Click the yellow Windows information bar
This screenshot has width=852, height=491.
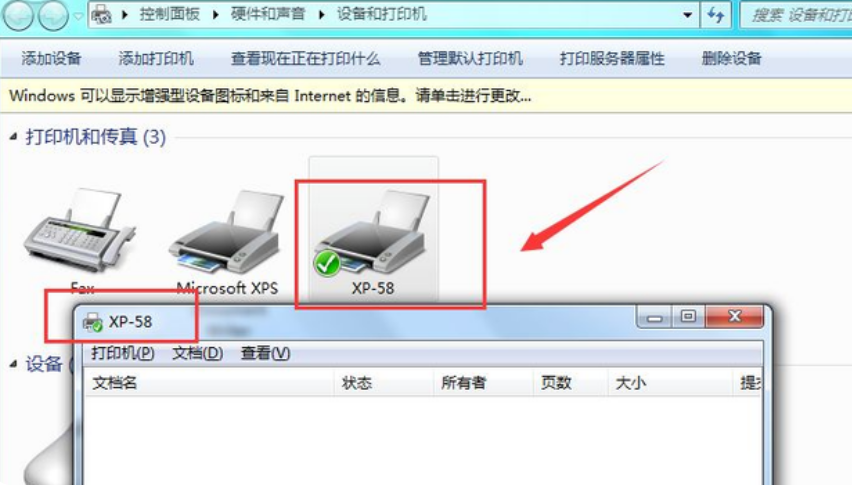(x=426, y=96)
